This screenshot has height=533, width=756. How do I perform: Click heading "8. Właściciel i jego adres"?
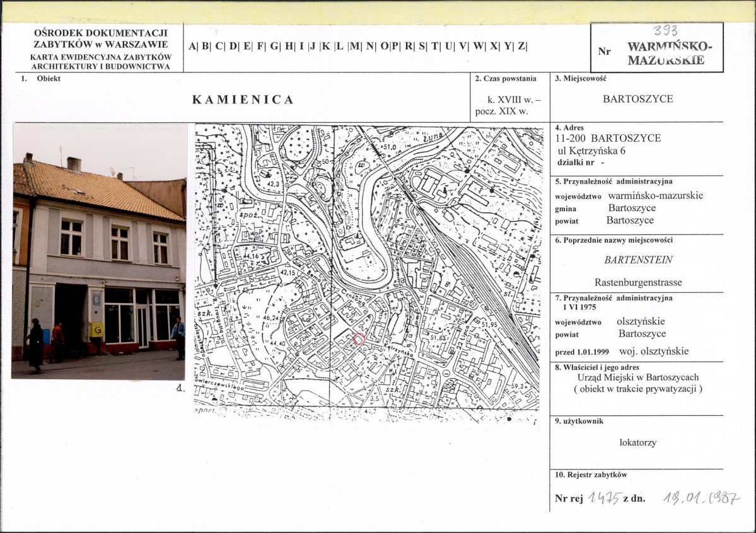tap(597, 367)
